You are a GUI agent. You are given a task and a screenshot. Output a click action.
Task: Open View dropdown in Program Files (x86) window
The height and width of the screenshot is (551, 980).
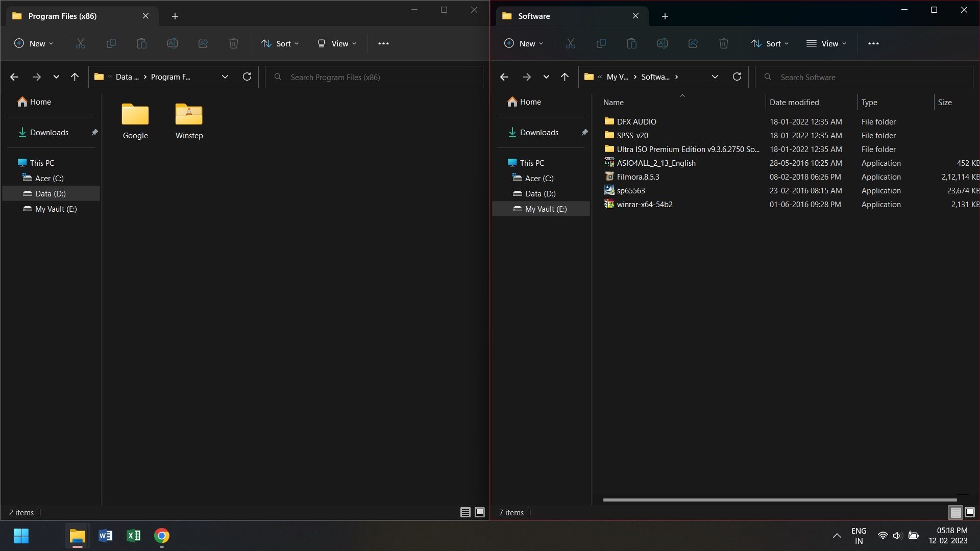(x=337, y=44)
